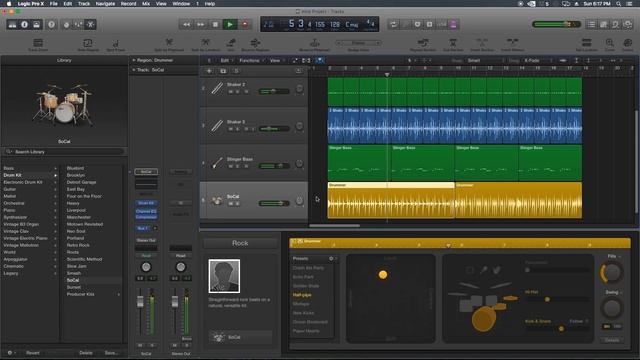
Task: Click the Stop transport button
Action: 215,24
